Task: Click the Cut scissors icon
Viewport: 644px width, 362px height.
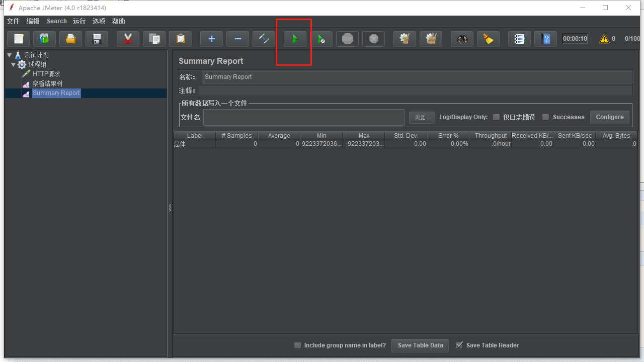Action: (128, 39)
